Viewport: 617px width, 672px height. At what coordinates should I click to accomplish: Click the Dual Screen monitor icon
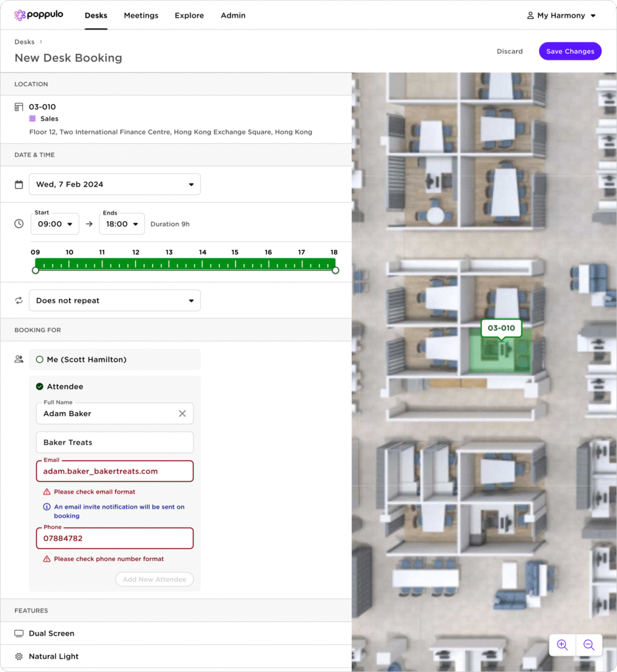(19, 633)
